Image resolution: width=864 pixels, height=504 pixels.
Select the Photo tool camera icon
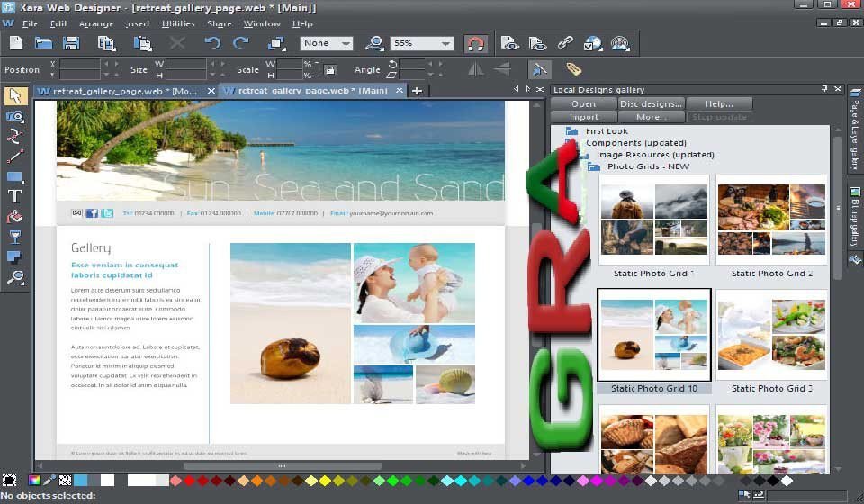point(14,116)
